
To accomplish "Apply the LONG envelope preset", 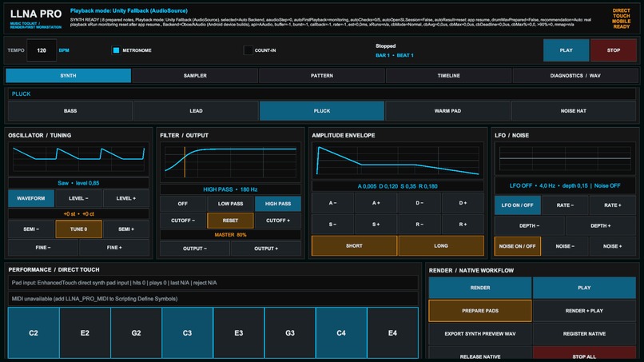I will 441,245.
